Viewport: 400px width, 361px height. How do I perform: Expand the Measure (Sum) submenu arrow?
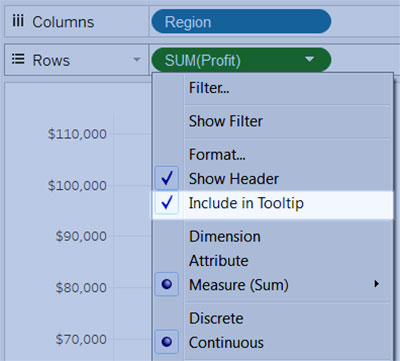pos(376,284)
